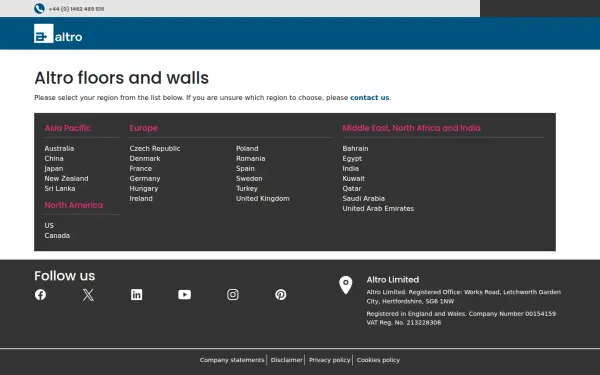Open Altro's Facebook page icon
Screen dimensions: 600x375
(40, 295)
